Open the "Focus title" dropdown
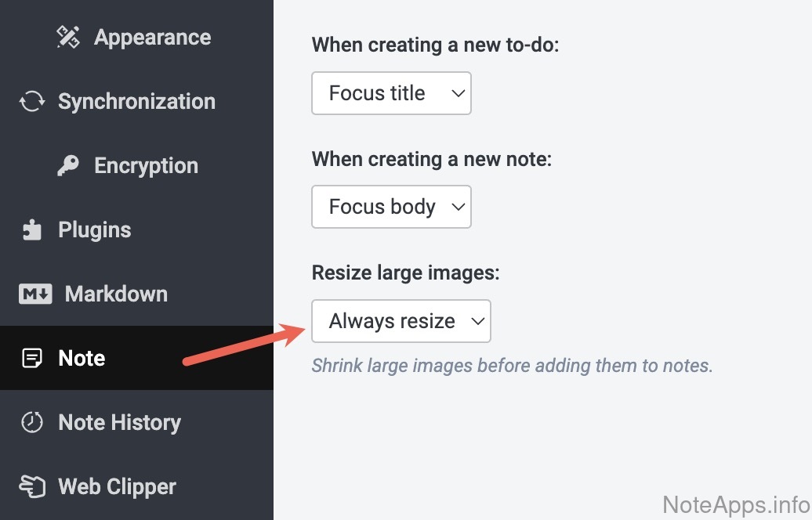This screenshot has width=812, height=520. pos(391,93)
